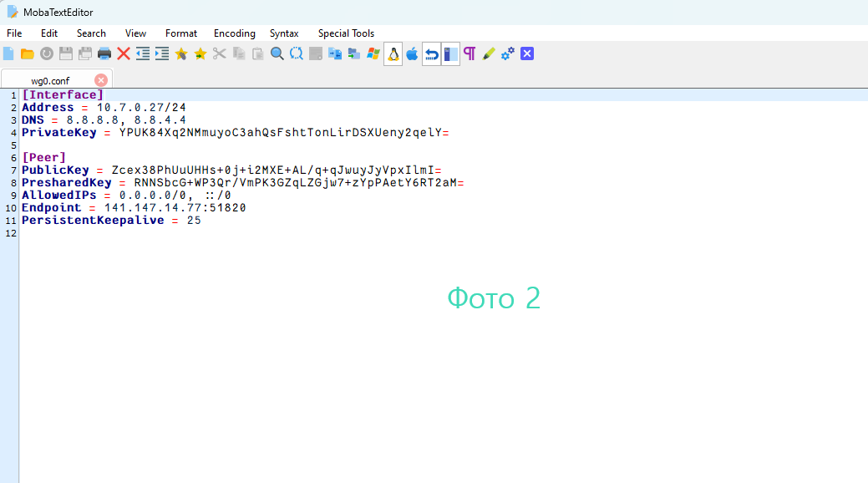Open the Encoding menu
The height and width of the screenshot is (483, 868).
click(234, 33)
